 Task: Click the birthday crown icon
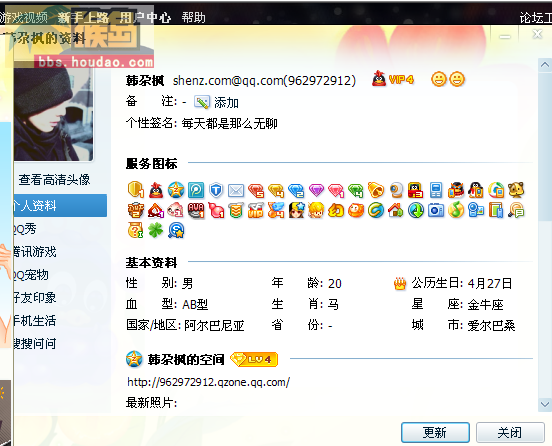coord(400,283)
